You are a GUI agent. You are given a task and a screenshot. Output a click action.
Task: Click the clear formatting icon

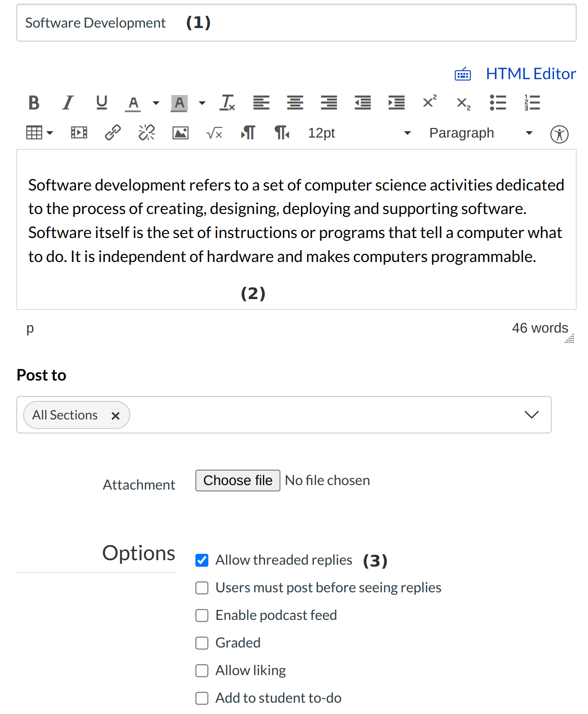coord(227,103)
